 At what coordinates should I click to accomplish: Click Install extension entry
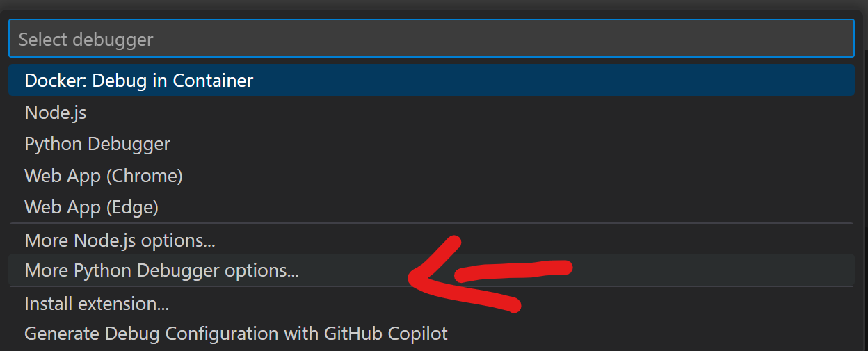coord(97,304)
